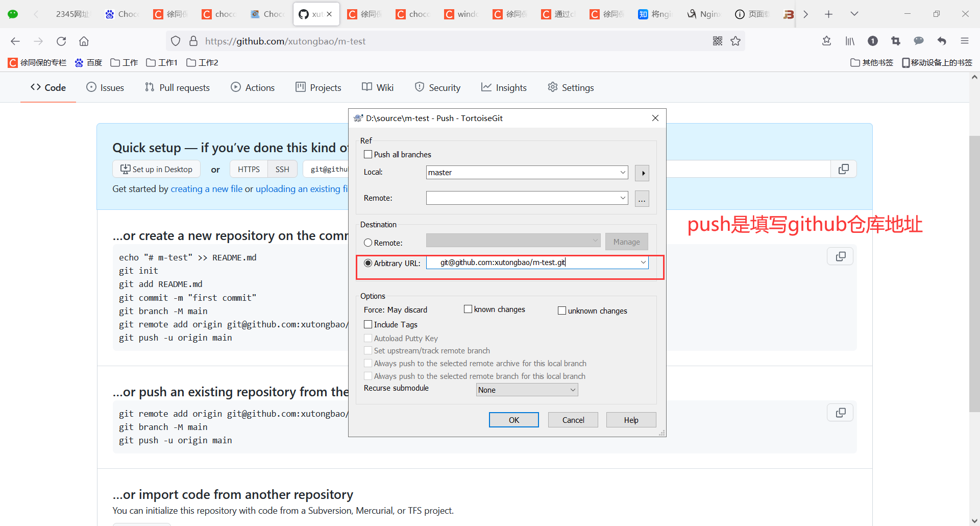
Task: Open the browser hamburger menu
Action: coord(965,41)
